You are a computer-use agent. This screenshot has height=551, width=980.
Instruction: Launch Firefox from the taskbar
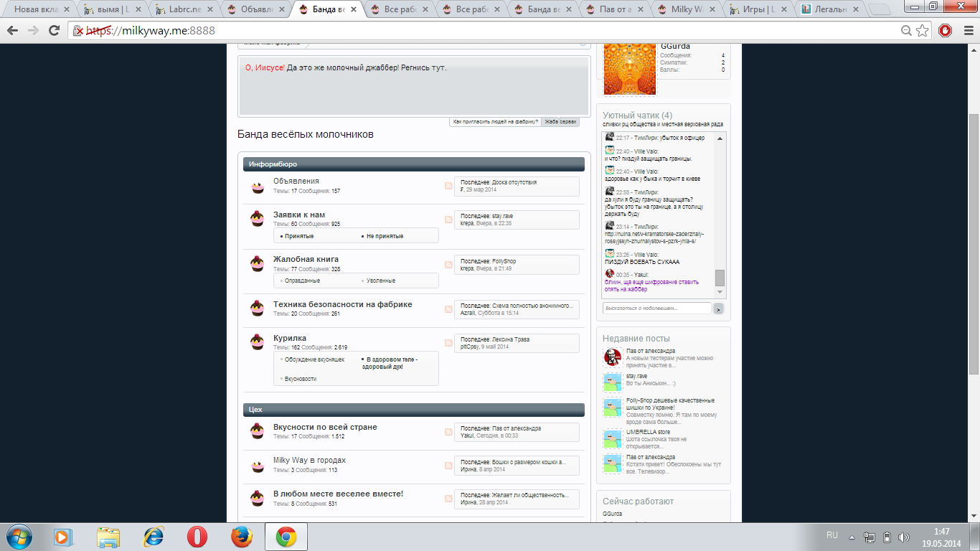[242, 537]
